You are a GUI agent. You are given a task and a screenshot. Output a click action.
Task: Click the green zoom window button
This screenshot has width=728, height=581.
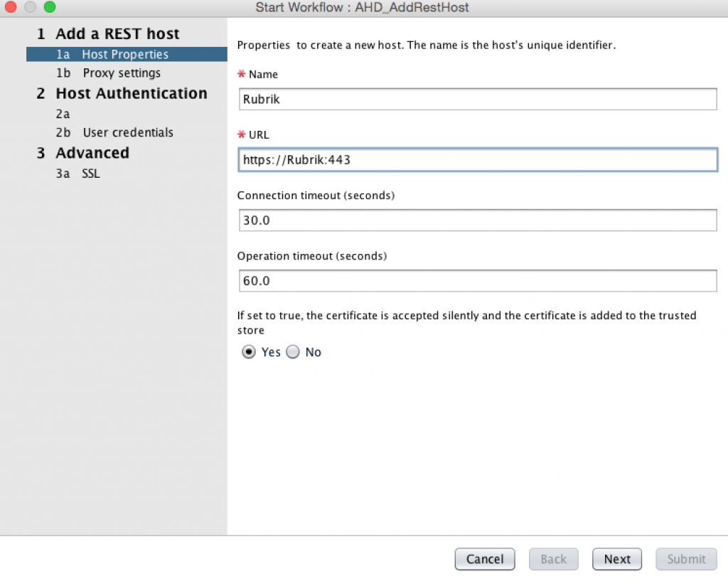(49, 7)
